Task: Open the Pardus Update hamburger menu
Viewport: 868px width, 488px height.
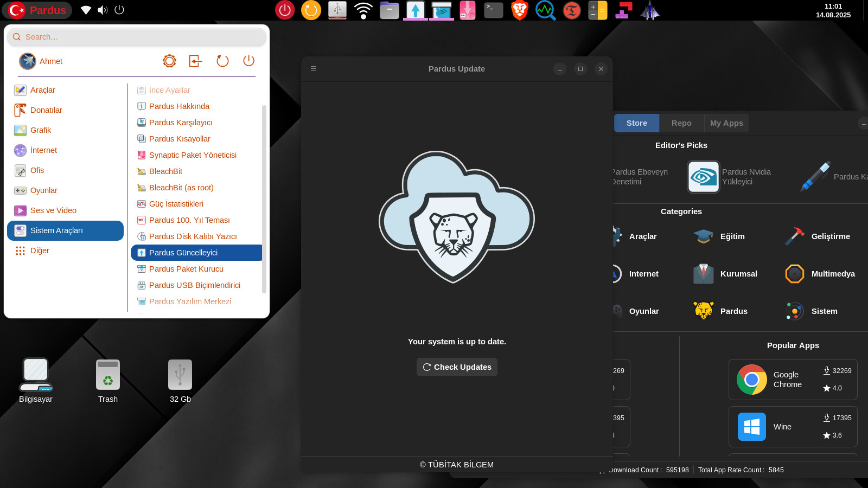Action: tap(313, 69)
